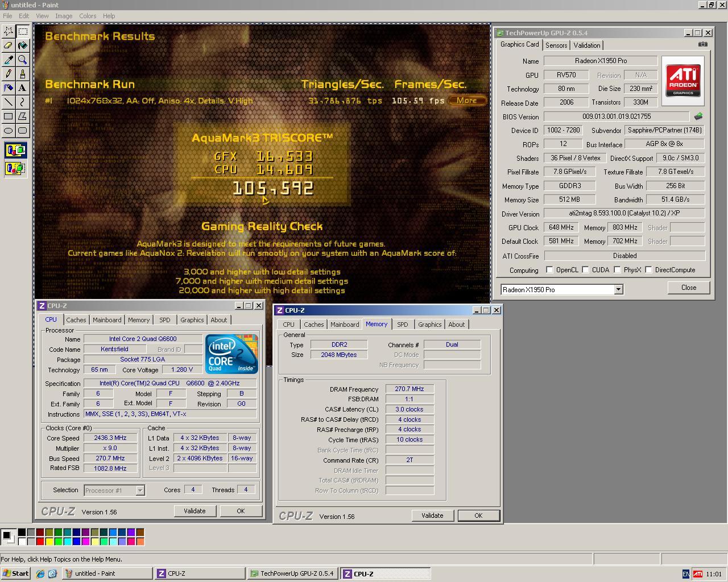Click the More button in benchmark results
The height and width of the screenshot is (582, 728).
(x=467, y=101)
